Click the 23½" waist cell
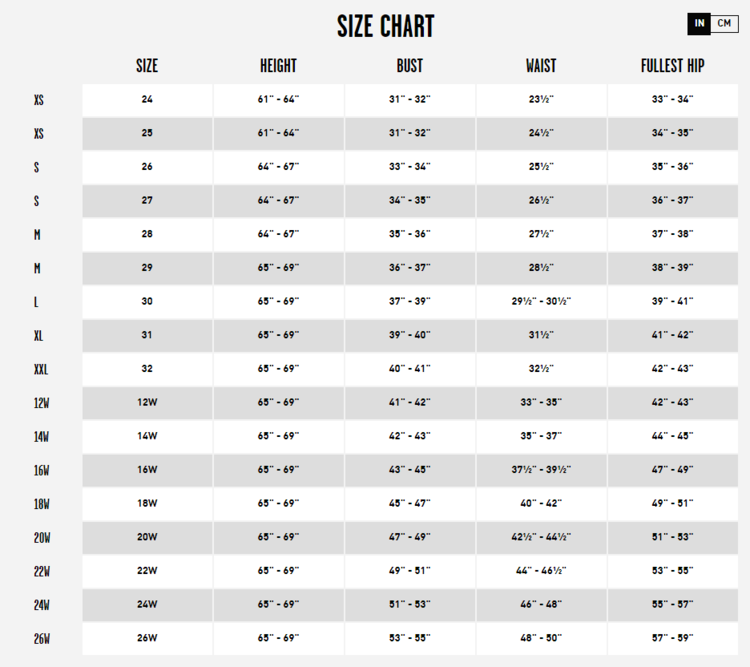This screenshot has width=750, height=667. 541,99
